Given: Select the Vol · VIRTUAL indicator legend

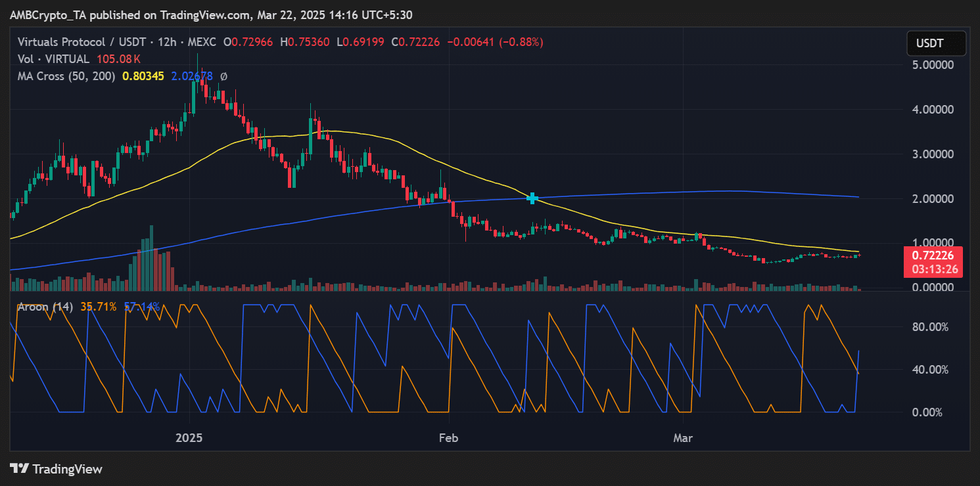Looking at the screenshot, I should pos(53,59).
